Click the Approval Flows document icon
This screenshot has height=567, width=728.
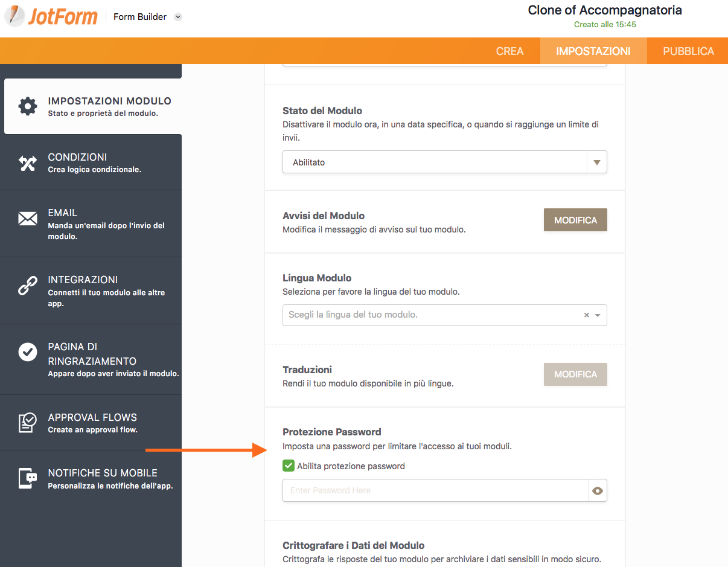28,423
